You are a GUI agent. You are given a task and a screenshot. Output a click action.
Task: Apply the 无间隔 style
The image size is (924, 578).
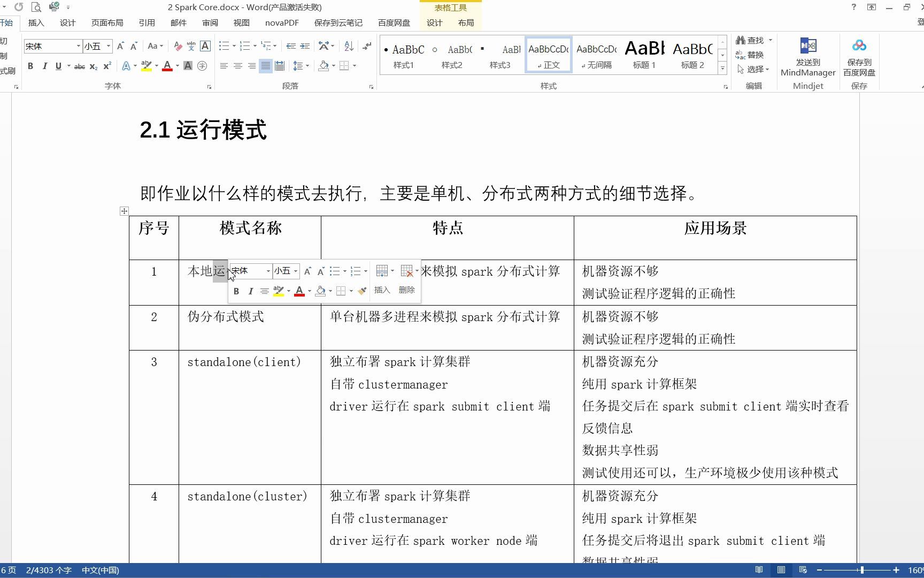pos(596,54)
